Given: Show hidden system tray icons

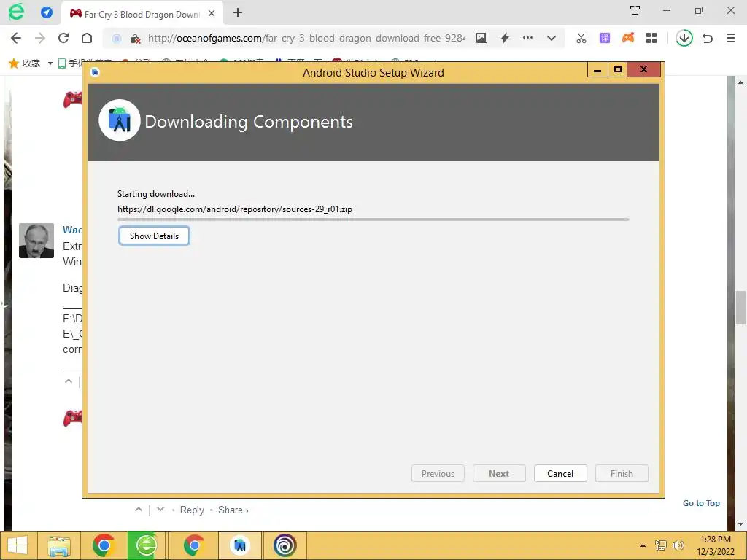Looking at the screenshot, I should tap(643, 545).
